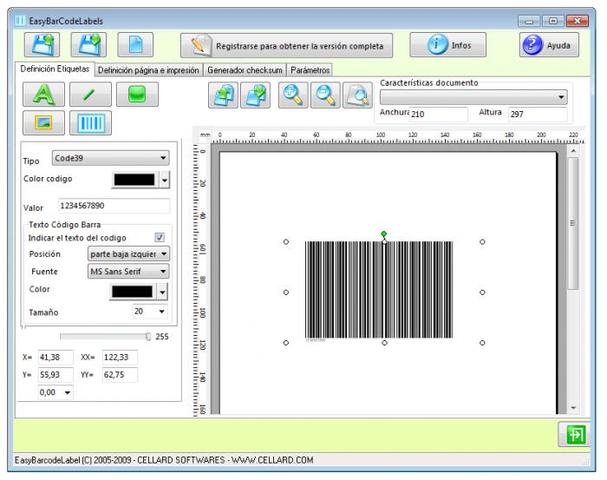Click the copyright text in status bar
607x480 pixels.
tap(164, 460)
